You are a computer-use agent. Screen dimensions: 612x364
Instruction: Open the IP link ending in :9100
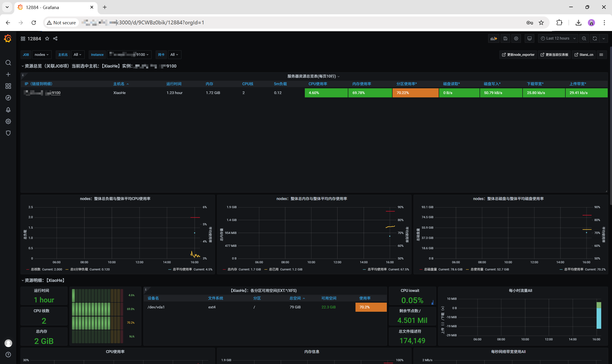[56, 93]
